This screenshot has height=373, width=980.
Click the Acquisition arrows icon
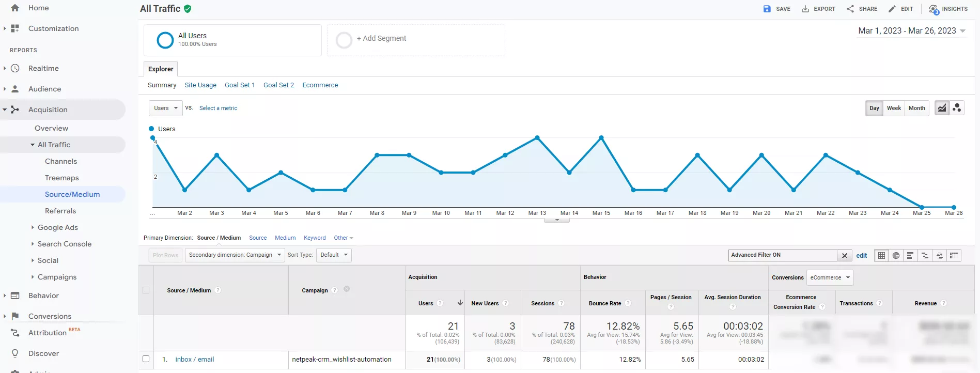coord(15,110)
